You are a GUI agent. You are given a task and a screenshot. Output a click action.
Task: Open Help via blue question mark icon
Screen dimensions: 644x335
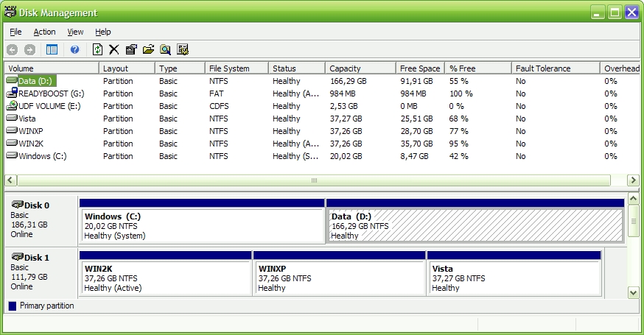tap(74, 49)
